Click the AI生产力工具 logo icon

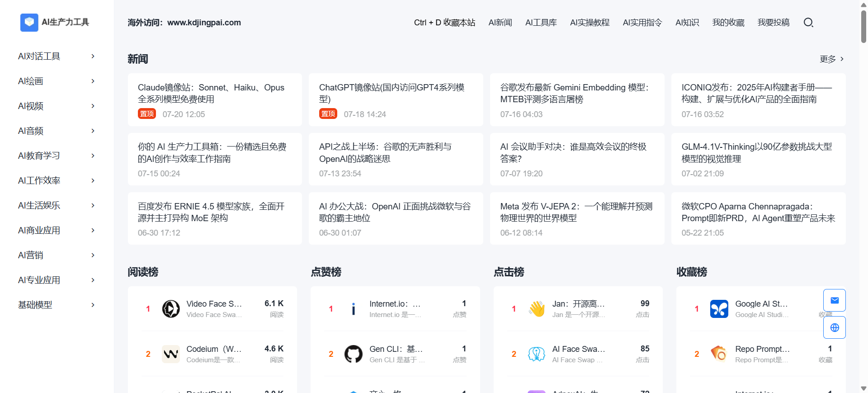click(29, 22)
